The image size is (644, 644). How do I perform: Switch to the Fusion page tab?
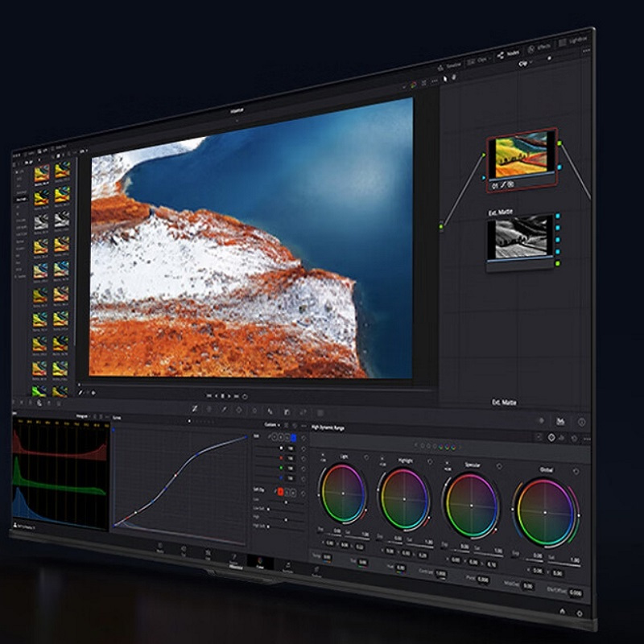(234, 558)
